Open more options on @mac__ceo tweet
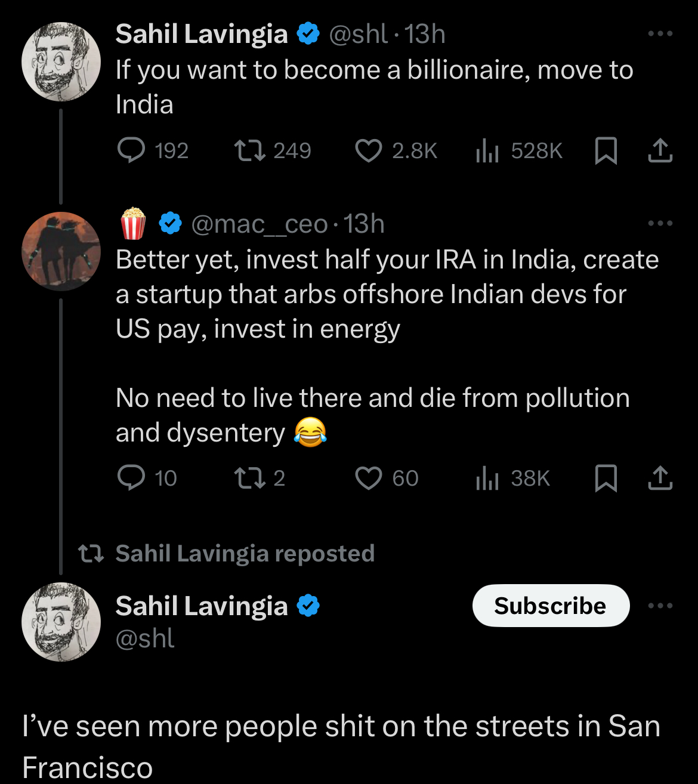The width and height of the screenshot is (698, 784). 660,224
